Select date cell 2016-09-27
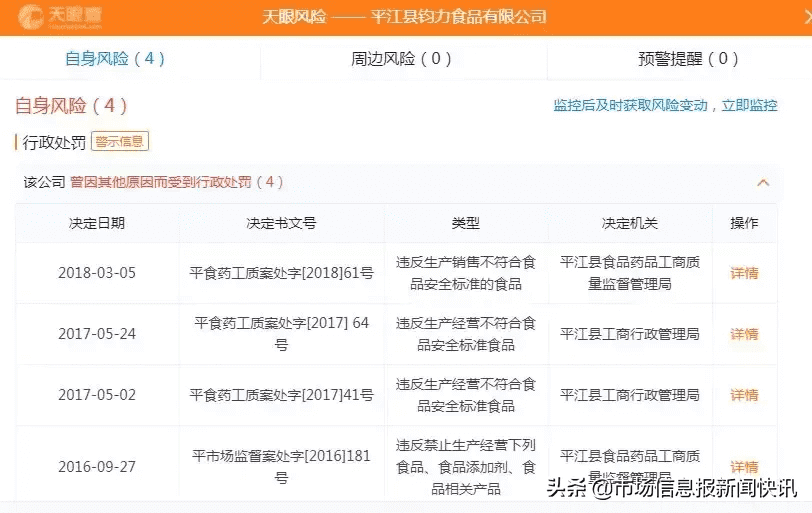 [x=97, y=467]
